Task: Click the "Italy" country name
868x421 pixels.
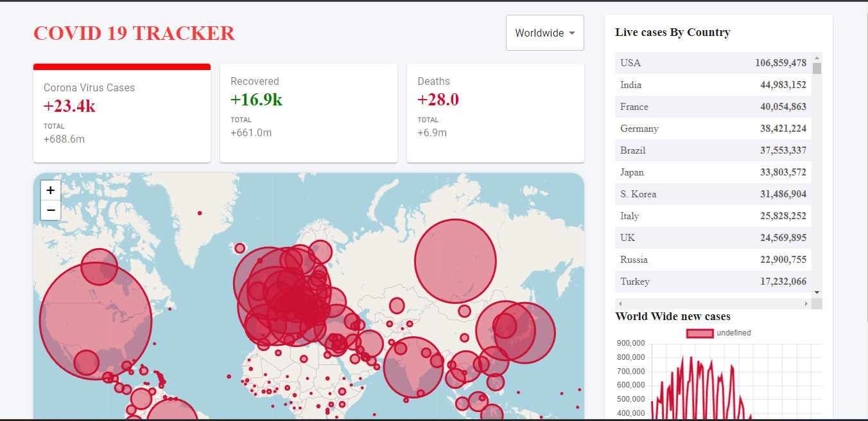Action: coord(630,216)
